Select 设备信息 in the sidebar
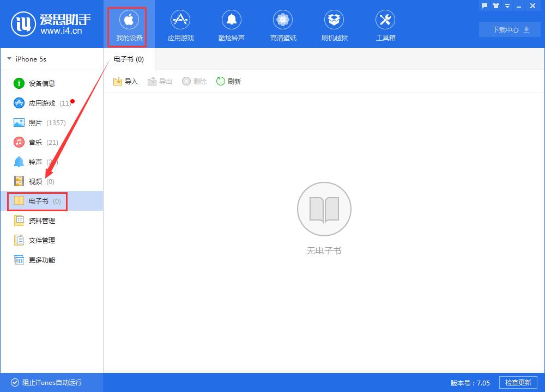Image resolution: width=545 pixels, height=392 pixels. (x=51, y=83)
